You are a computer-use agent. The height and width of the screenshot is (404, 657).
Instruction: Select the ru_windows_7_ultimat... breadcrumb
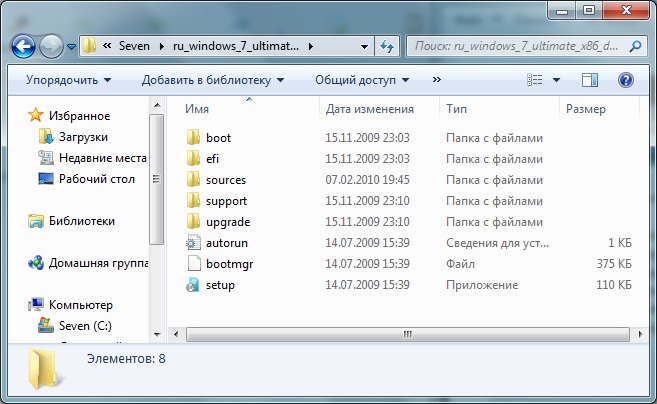click(236, 46)
